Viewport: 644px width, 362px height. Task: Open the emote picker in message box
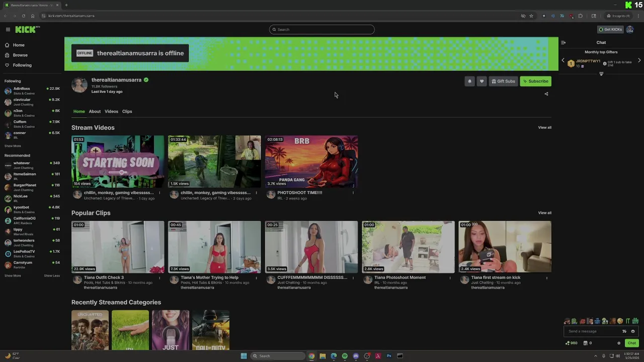point(633,331)
